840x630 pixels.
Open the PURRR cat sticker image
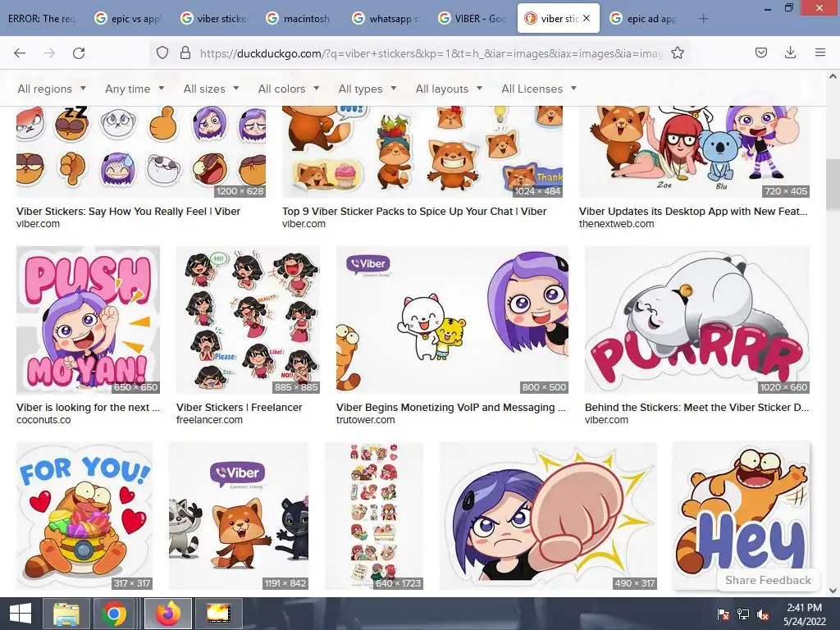click(697, 320)
